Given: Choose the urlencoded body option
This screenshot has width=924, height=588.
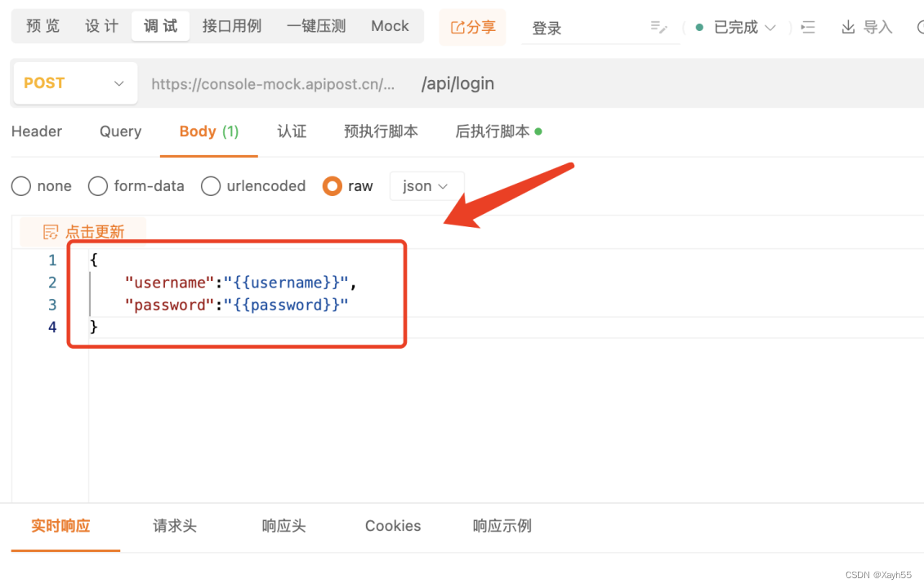Looking at the screenshot, I should (210, 186).
